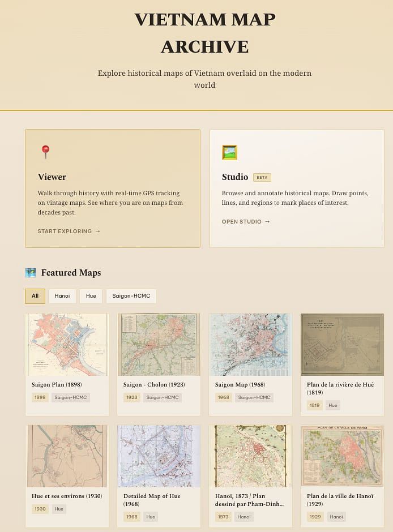The image size is (393, 532).
Task: Open the Saigon - Cholon (1923) thumbnail
Action: [x=159, y=344]
